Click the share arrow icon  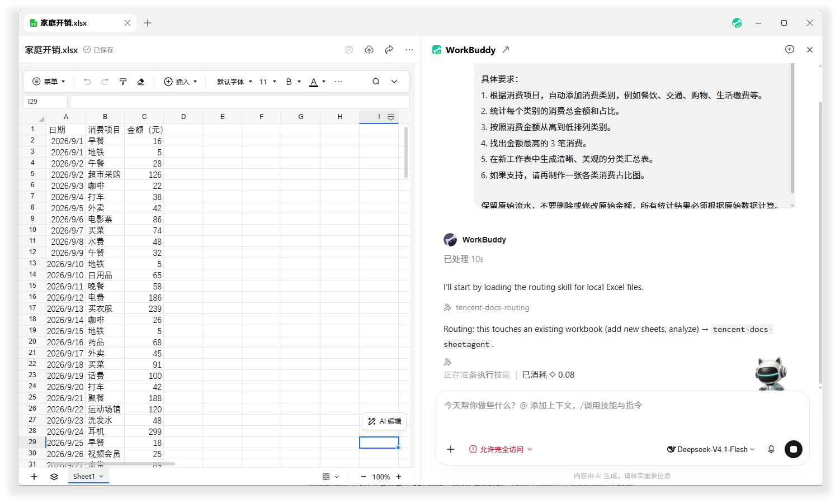click(389, 50)
